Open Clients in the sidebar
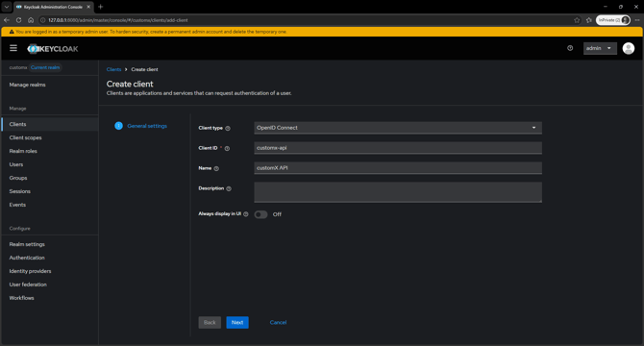Image resolution: width=644 pixels, height=346 pixels. pyautogui.click(x=49, y=124)
